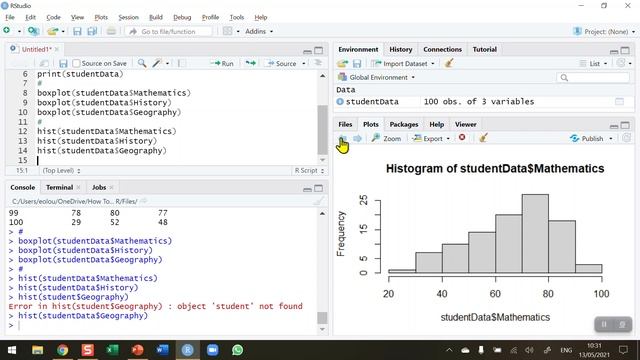The width and height of the screenshot is (640, 360).
Task: Open the Source button dropdown arrow
Action: pyautogui.click(x=304, y=63)
